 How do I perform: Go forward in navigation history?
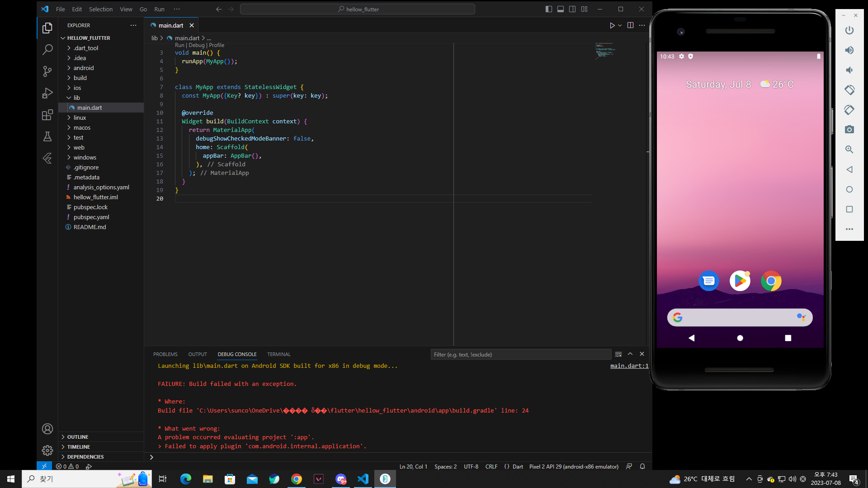[x=231, y=9]
